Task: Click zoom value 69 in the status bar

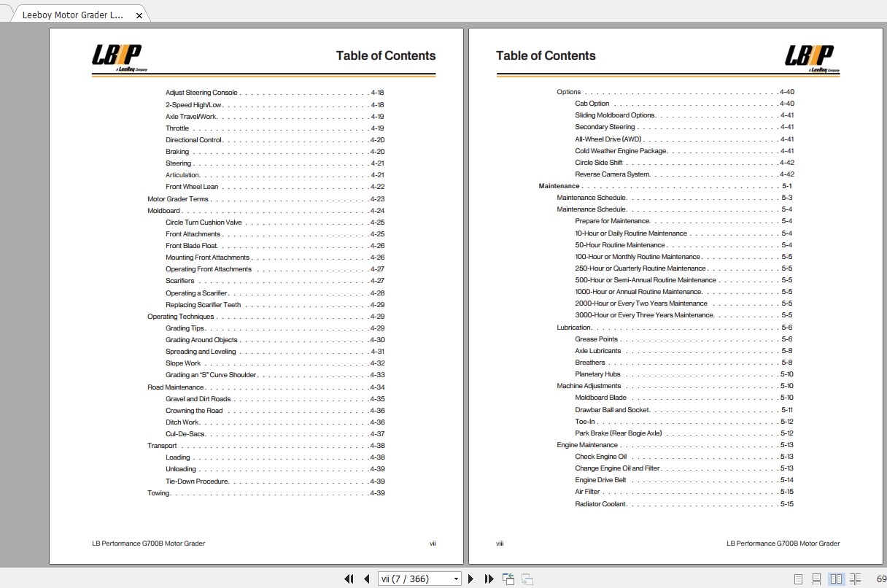Action: coord(881,579)
